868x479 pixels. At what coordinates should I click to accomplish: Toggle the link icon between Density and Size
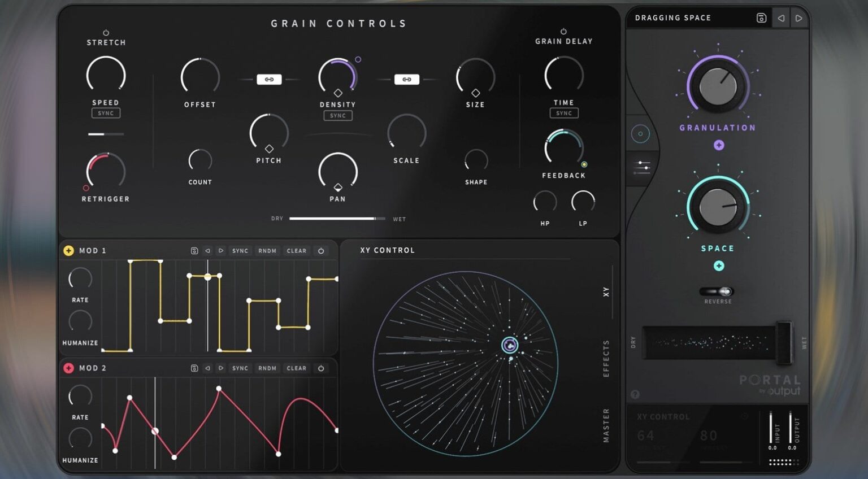(x=407, y=79)
